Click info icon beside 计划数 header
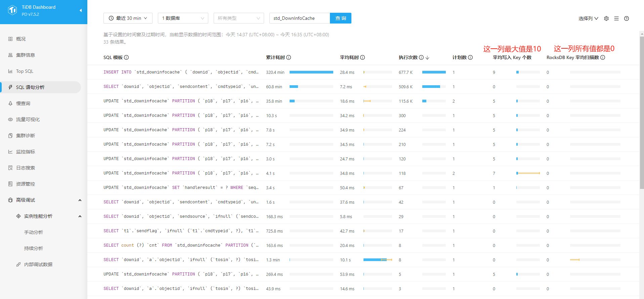Image resolution: width=644 pixels, height=299 pixels. 470,57
